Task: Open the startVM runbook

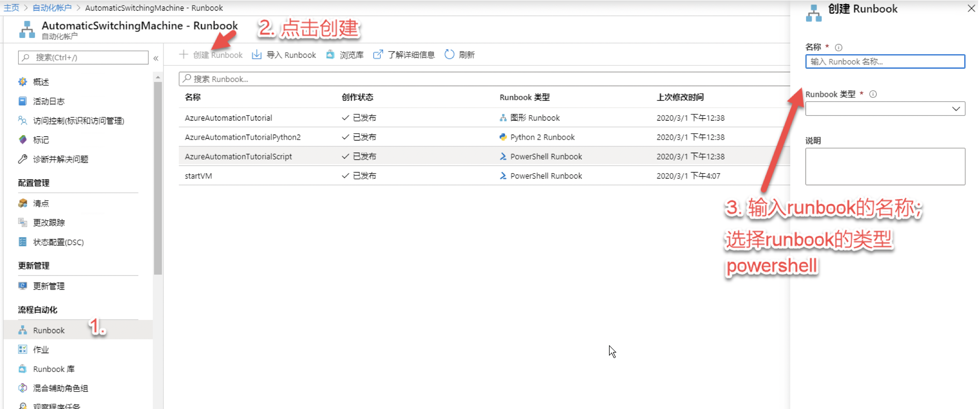Action: [x=198, y=176]
